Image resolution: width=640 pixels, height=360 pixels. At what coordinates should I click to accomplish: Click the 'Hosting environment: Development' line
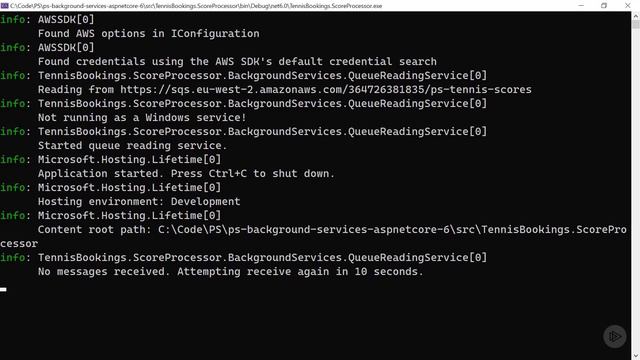[x=139, y=201]
